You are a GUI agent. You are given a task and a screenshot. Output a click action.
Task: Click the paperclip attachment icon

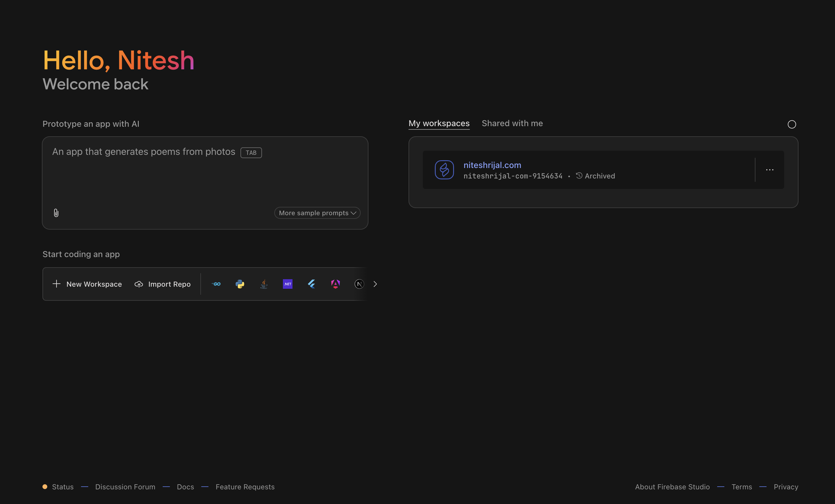point(56,213)
